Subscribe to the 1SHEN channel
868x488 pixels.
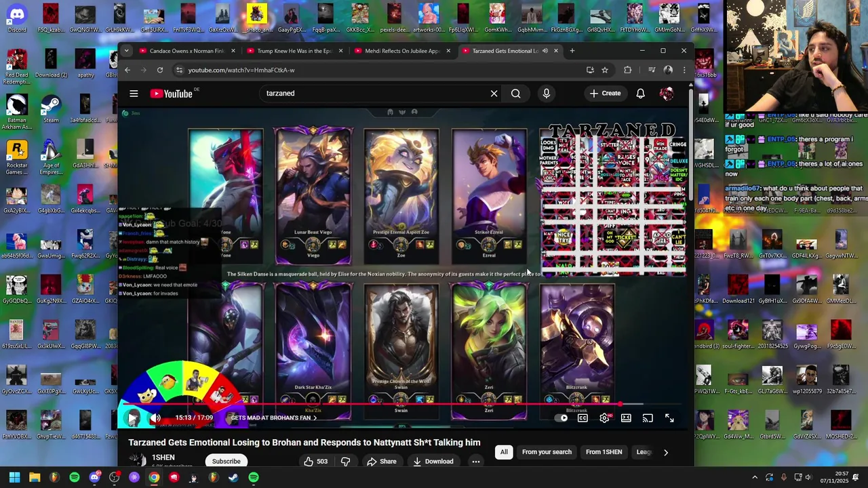[226, 461]
